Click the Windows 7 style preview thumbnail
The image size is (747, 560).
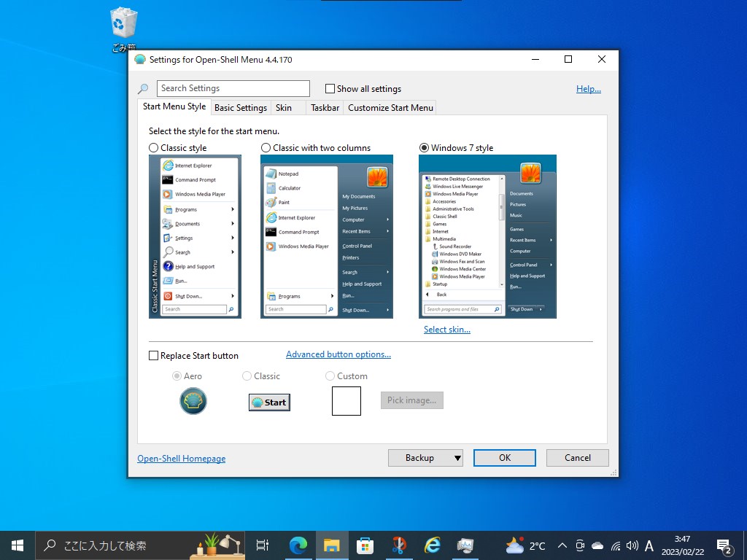487,237
